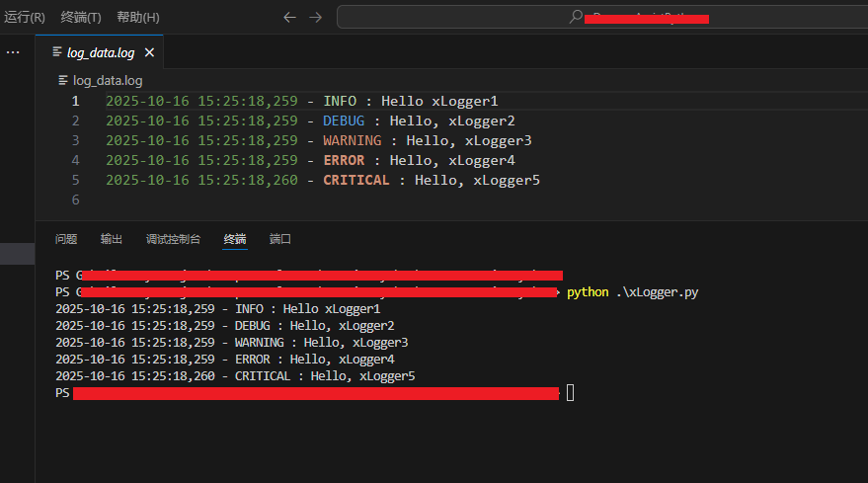868x483 pixels.
Task: Click the WARNING word in editor
Action: click(353, 140)
